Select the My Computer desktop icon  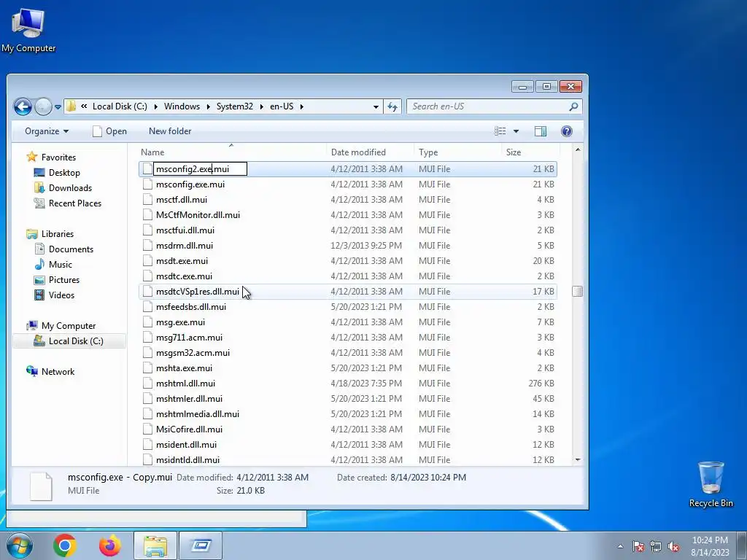click(x=28, y=29)
